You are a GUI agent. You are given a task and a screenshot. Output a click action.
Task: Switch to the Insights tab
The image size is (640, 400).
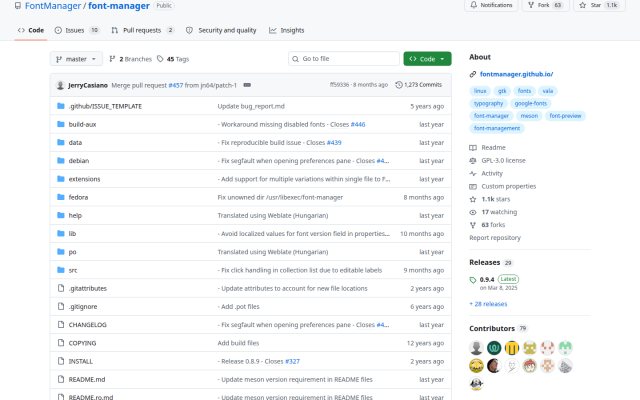(287, 30)
